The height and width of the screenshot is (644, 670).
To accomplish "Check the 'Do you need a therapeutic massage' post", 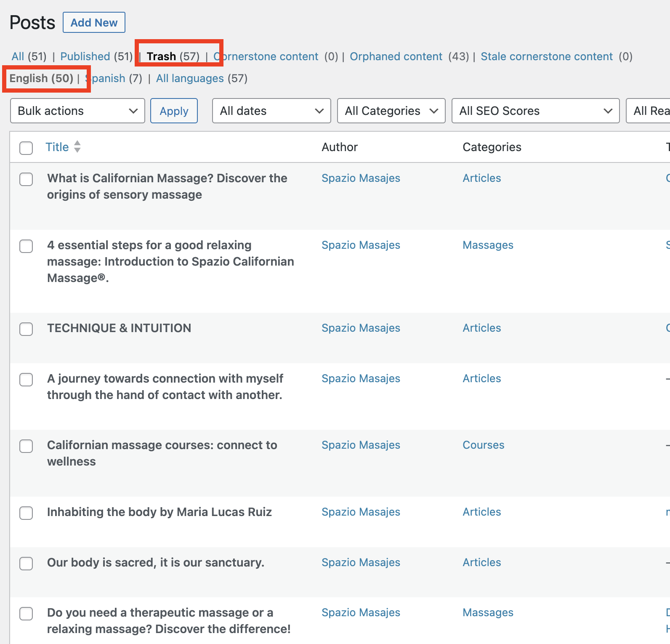I will pyautogui.click(x=26, y=613).
